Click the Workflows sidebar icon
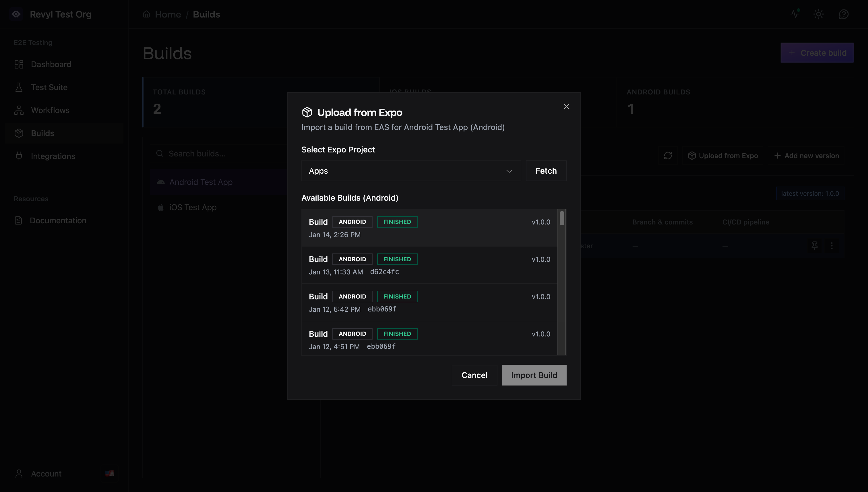The height and width of the screenshot is (492, 868). coord(19,110)
